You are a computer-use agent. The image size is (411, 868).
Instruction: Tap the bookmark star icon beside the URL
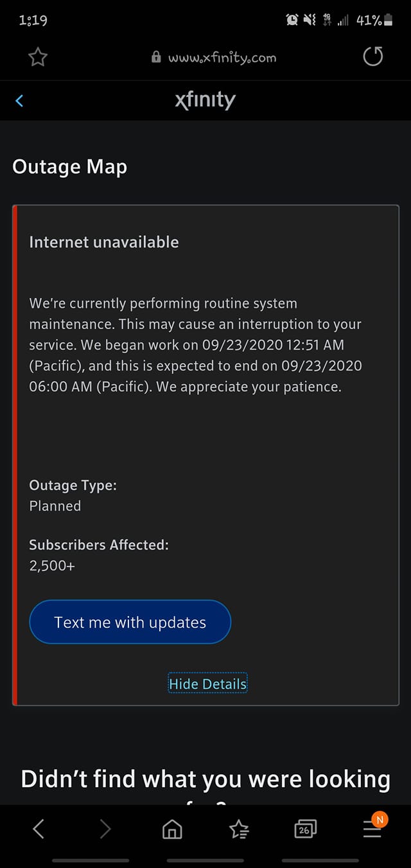point(38,57)
